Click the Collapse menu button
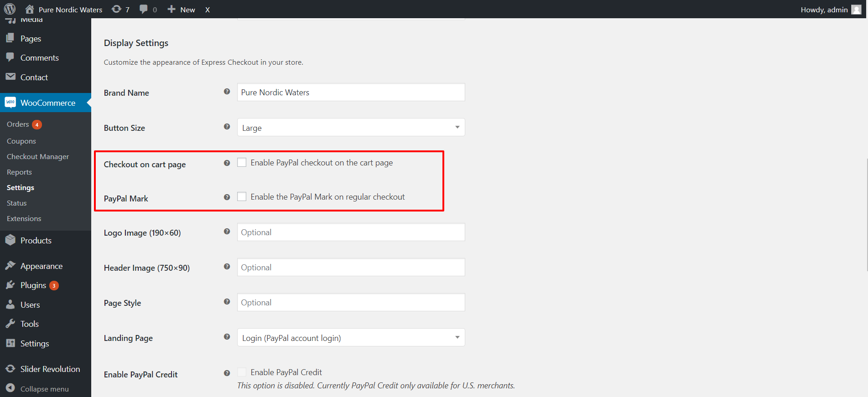Screen dimensions: 868x397 (44, 389)
